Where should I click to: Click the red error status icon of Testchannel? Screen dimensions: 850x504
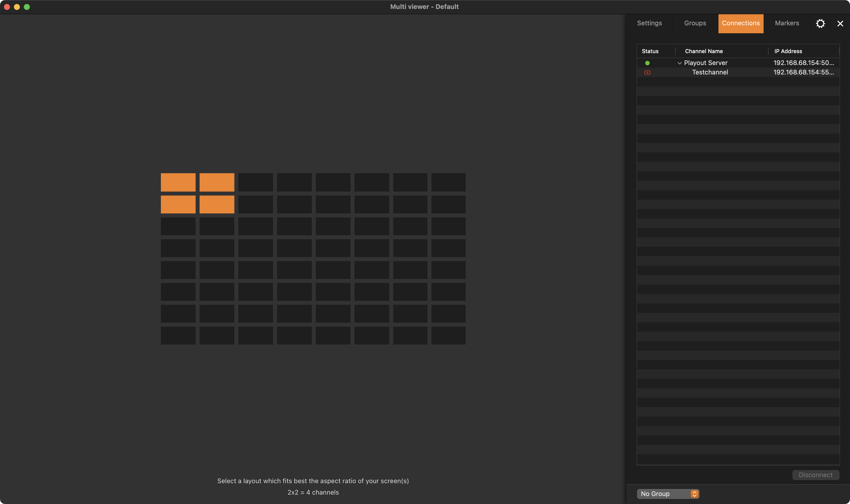coord(647,72)
